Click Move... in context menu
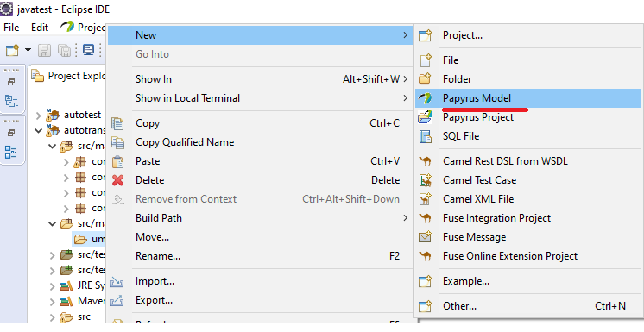 coord(260,237)
